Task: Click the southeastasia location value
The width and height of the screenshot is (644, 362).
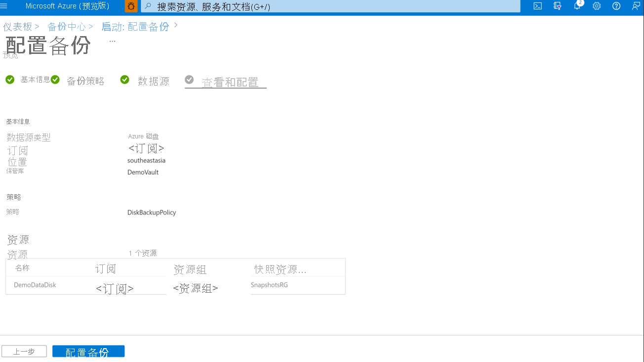Action: (x=146, y=160)
